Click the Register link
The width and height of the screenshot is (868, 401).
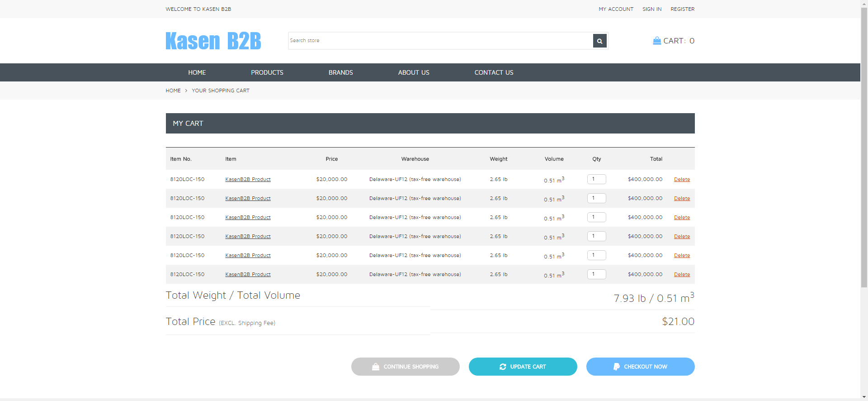[682, 9]
